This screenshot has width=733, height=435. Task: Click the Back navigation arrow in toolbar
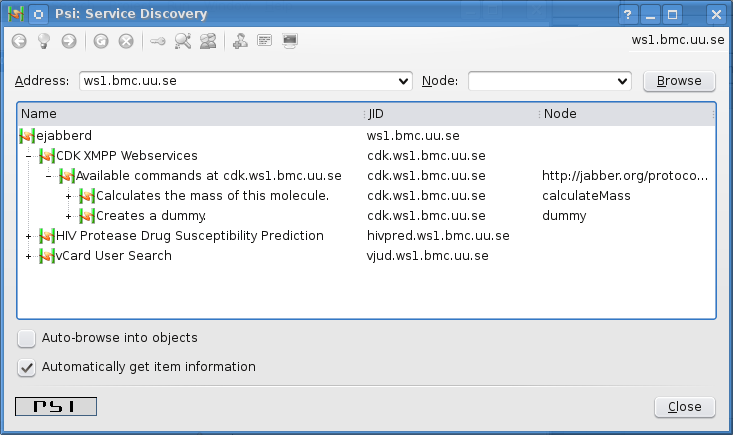click(x=19, y=41)
